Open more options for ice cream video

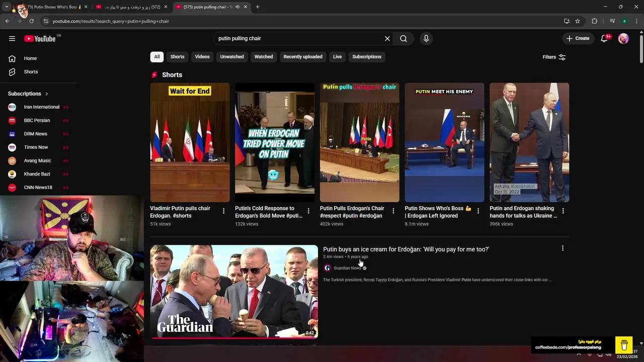(x=562, y=248)
